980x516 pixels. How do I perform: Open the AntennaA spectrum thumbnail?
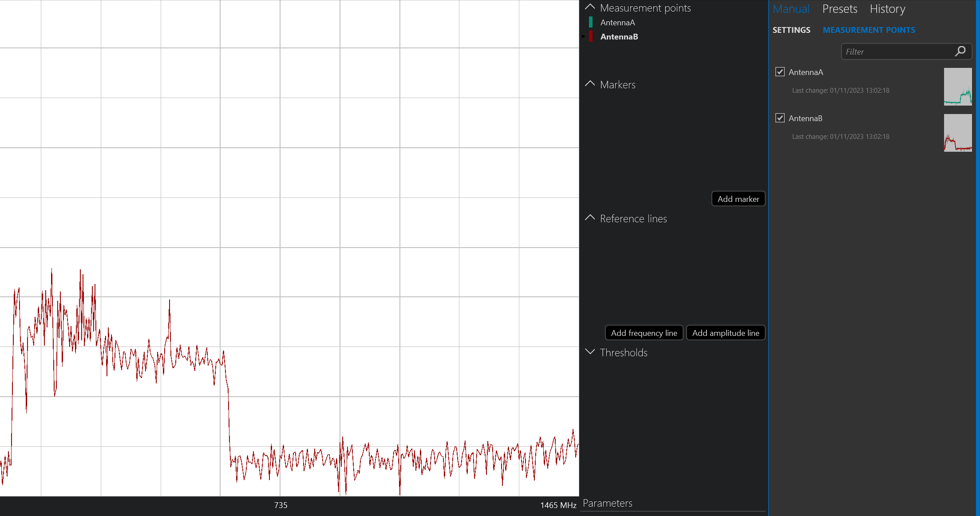958,87
